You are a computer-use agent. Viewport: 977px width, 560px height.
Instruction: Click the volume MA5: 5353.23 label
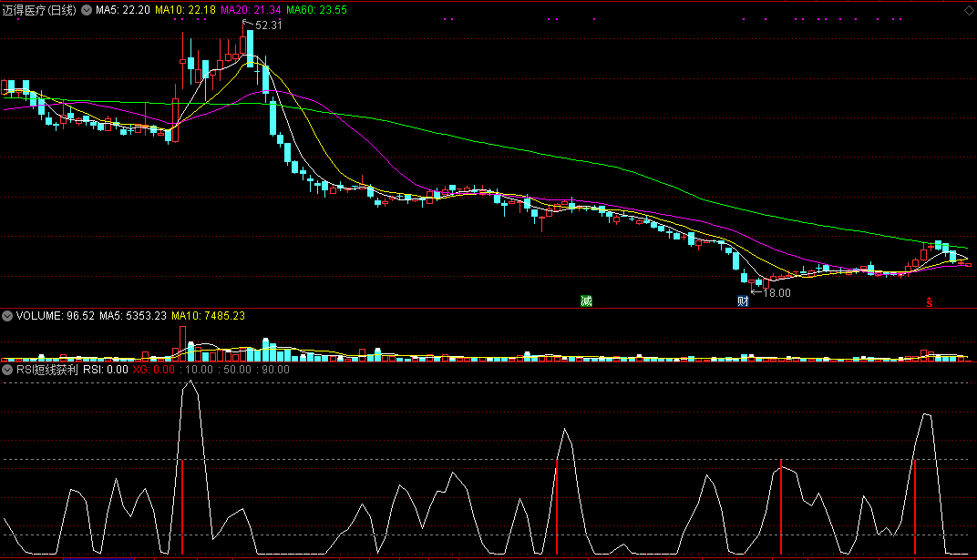pyautogui.click(x=133, y=316)
